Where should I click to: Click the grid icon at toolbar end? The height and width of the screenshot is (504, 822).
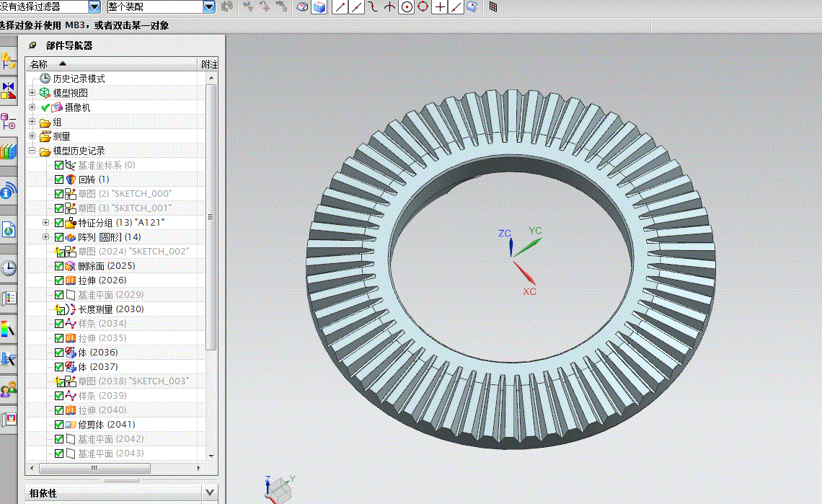[x=493, y=7]
